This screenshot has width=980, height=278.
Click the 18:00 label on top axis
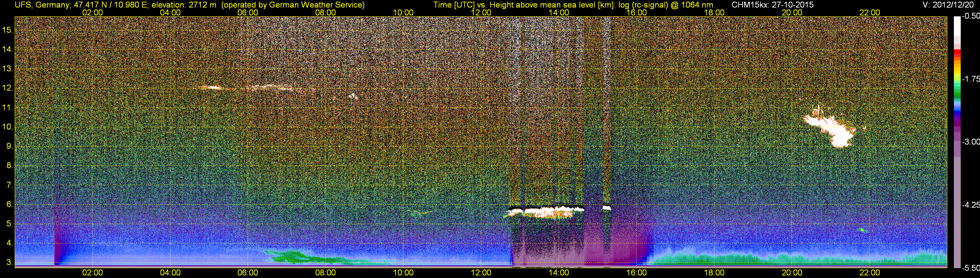pos(714,12)
